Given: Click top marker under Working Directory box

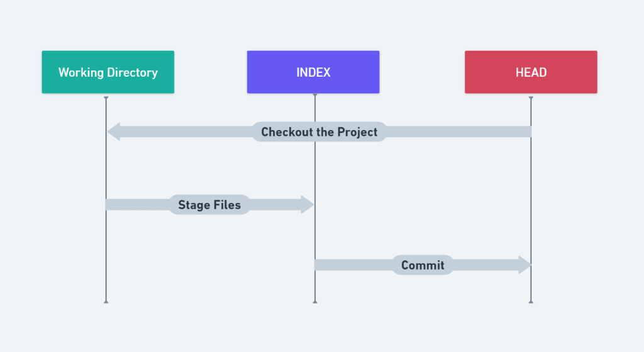Looking at the screenshot, I should tap(106, 98).
